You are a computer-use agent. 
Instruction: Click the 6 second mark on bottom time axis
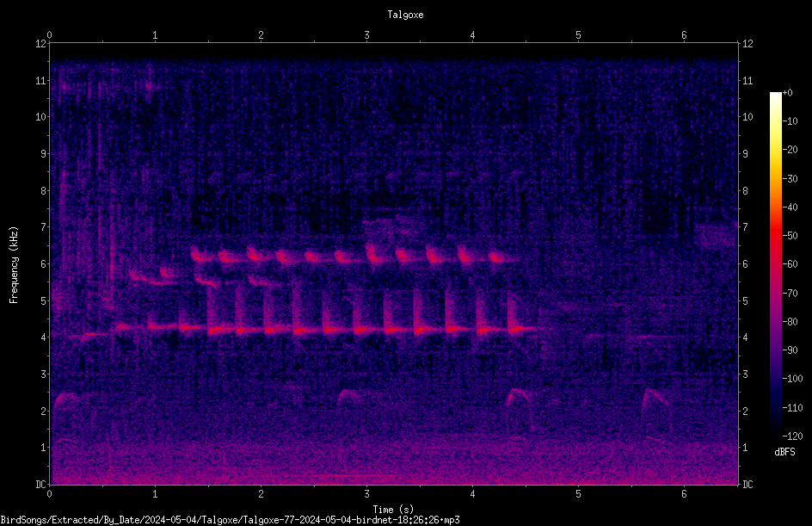(684, 494)
